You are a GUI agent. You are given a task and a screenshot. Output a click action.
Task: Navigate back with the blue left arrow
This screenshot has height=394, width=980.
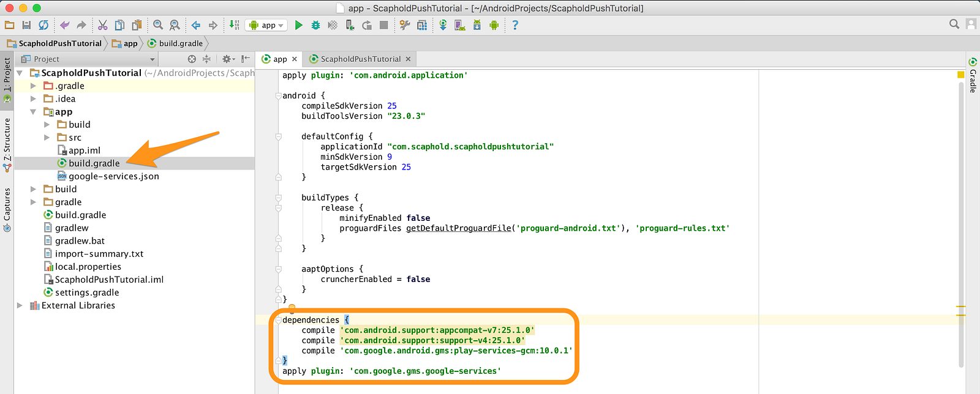coord(196,25)
